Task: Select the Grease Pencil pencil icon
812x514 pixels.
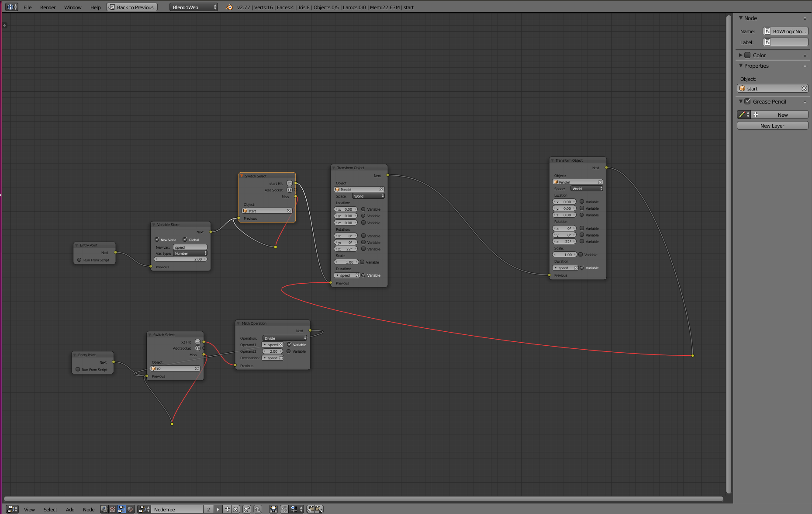Action: [x=741, y=115]
